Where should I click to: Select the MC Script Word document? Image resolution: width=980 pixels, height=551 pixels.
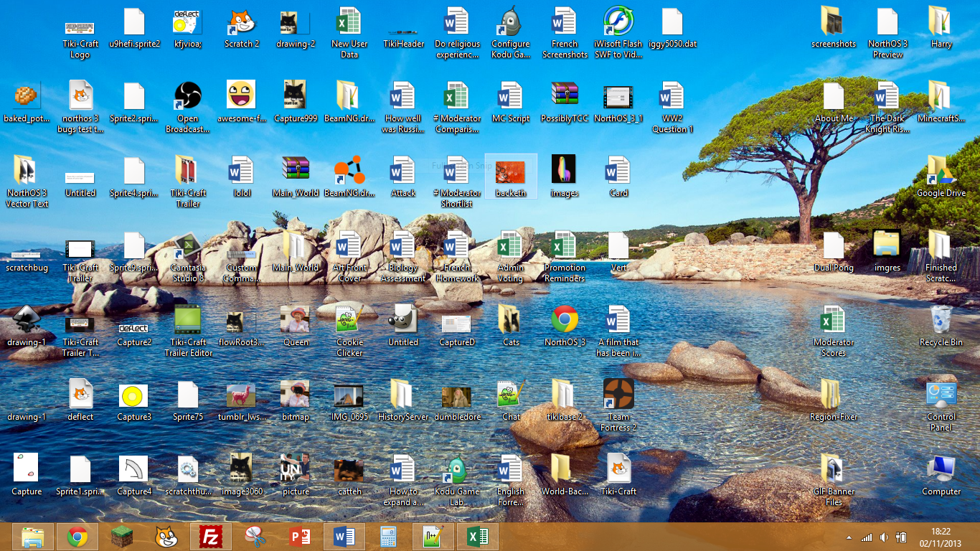click(511, 103)
